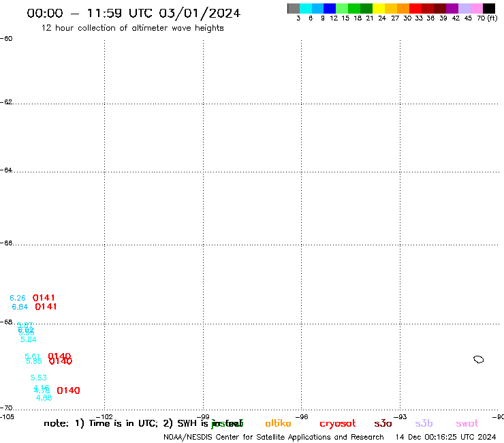Click the orange "altika" satellite label
Image resolution: width=504 pixels, height=443 pixels.
(x=278, y=423)
